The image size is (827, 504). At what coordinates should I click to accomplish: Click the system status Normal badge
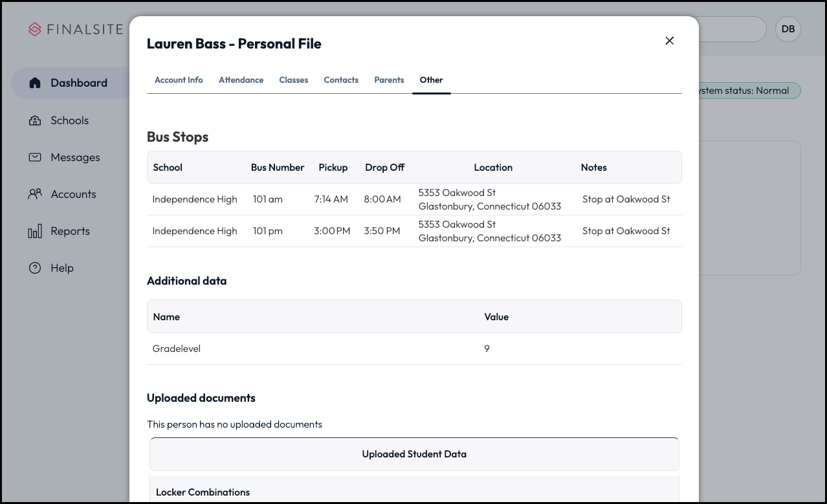tap(749, 91)
